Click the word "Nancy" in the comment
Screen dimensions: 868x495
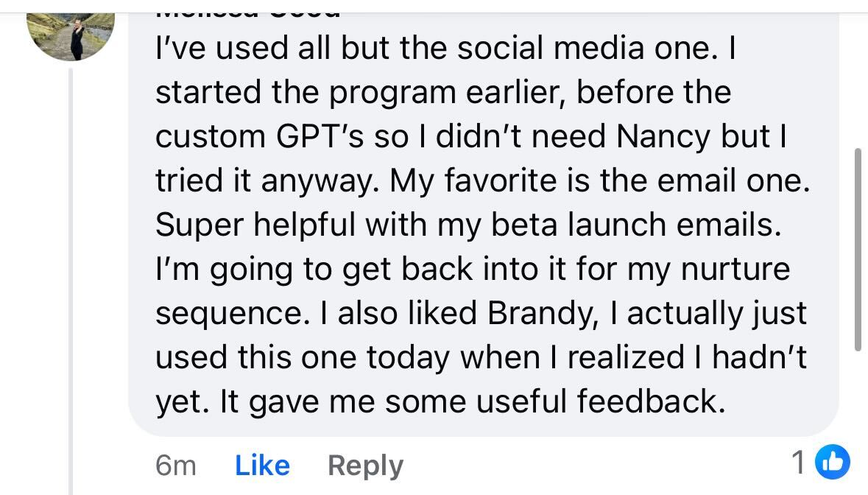click(x=663, y=137)
